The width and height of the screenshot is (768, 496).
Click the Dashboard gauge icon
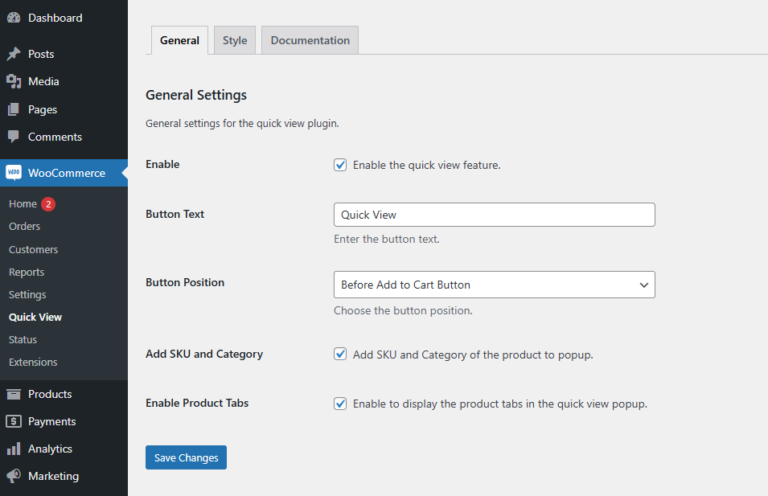[14, 18]
